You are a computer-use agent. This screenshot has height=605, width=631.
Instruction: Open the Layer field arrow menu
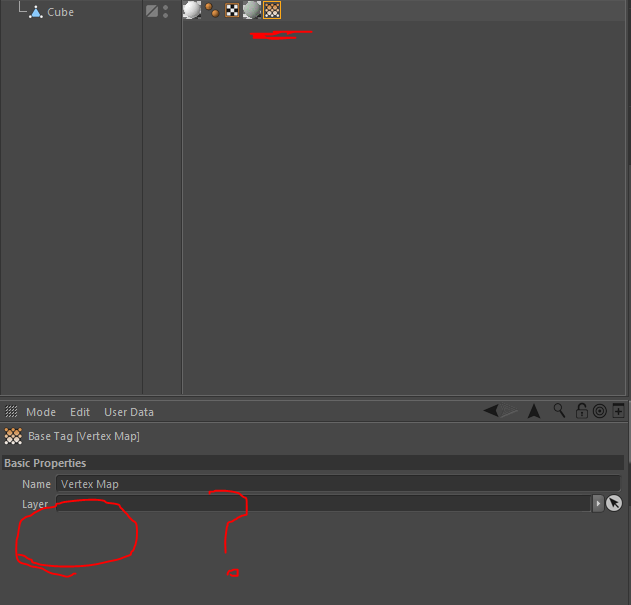click(x=598, y=504)
